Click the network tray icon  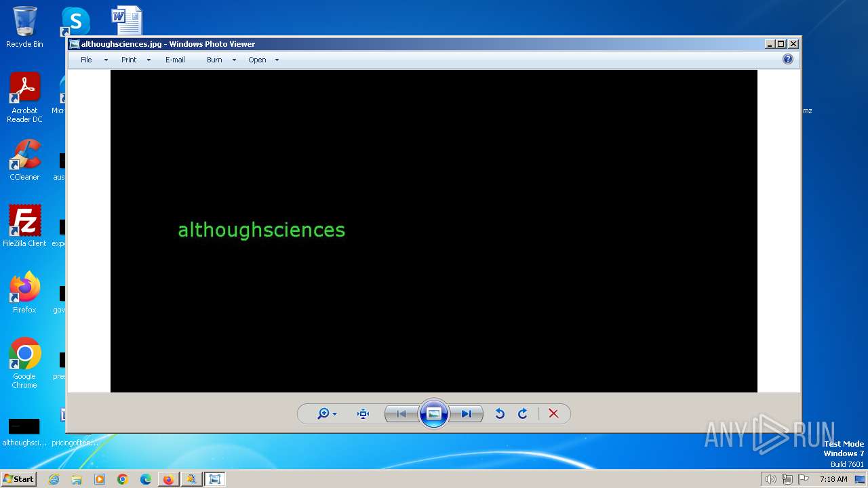pos(787,479)
